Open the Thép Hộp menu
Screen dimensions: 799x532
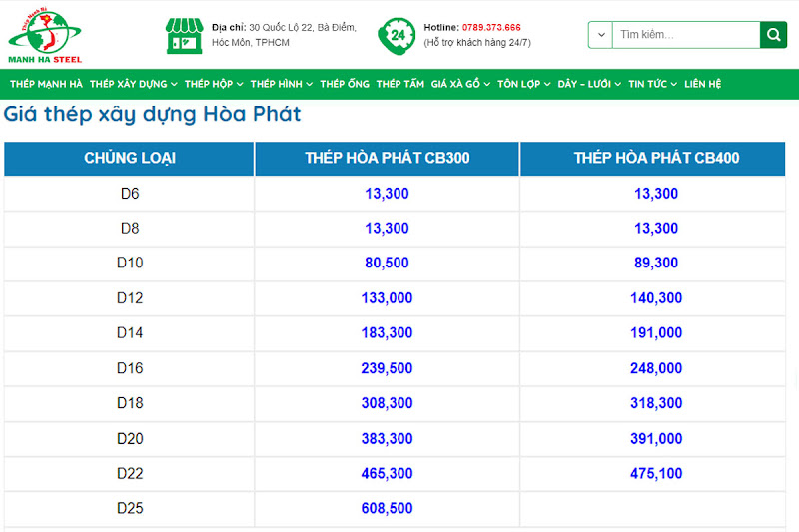pyautogui.click(x=209, y=84)
